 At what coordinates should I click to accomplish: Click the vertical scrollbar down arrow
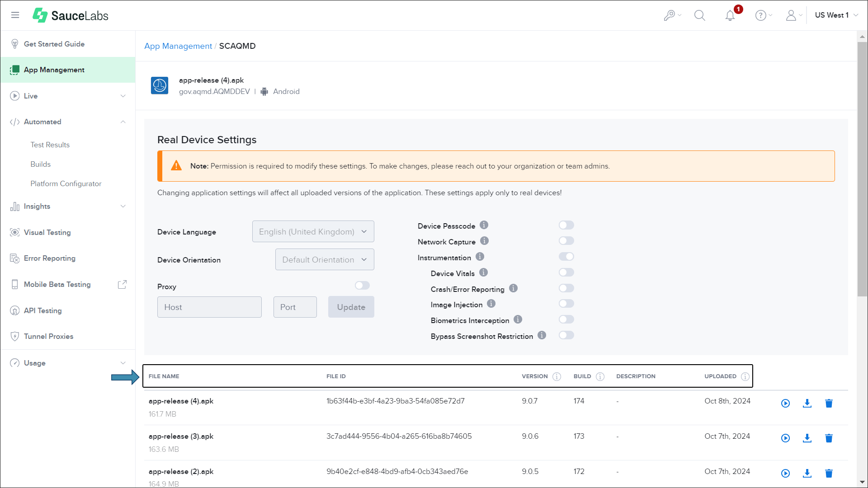pyautogui.click(x=862, y=482)
